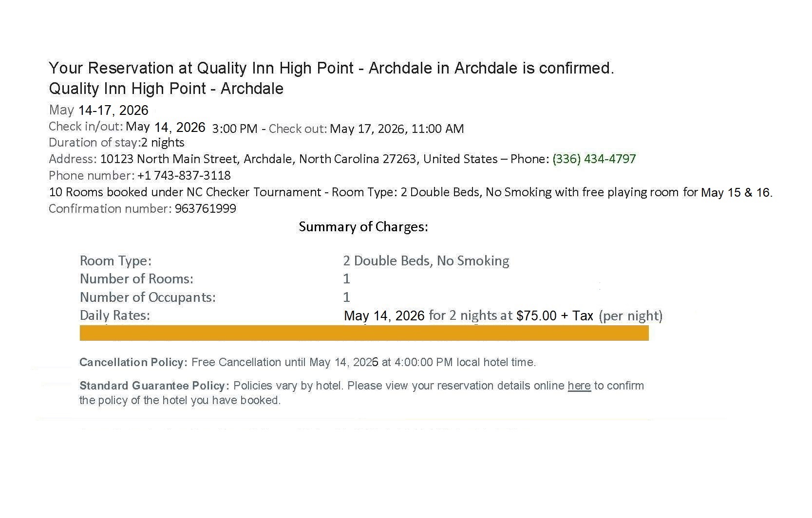Click the +1 743-837-3118 phone number

184,176
